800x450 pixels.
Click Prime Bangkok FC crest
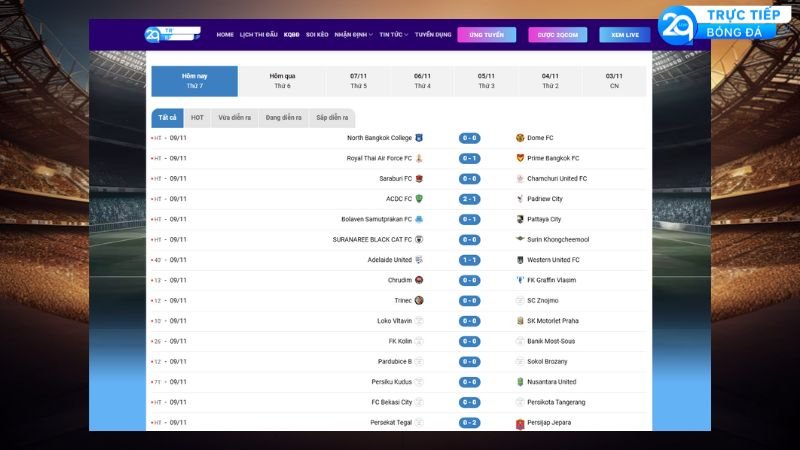[x=520, y=158]
